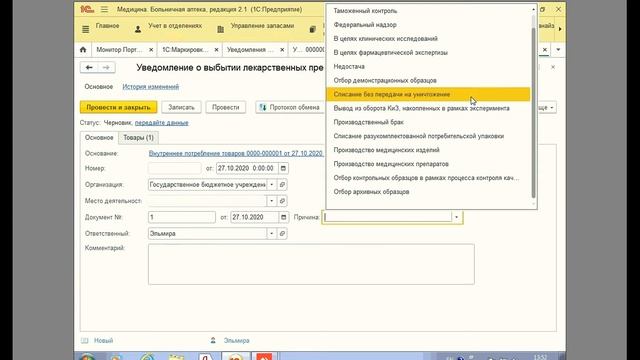
Task: Open the Ответственный record link icon
Action: [282, 233]
